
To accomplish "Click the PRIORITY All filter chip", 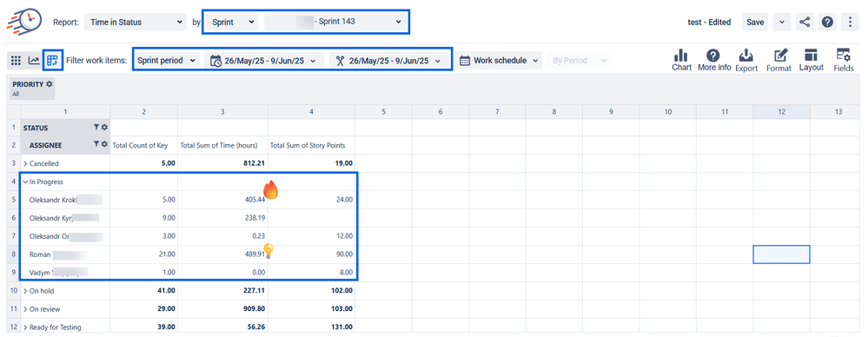I will [x=32, y=89].
